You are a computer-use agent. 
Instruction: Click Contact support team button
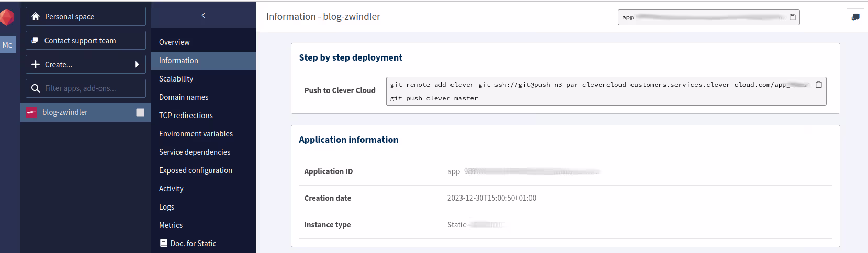click(x=86, y=41)
